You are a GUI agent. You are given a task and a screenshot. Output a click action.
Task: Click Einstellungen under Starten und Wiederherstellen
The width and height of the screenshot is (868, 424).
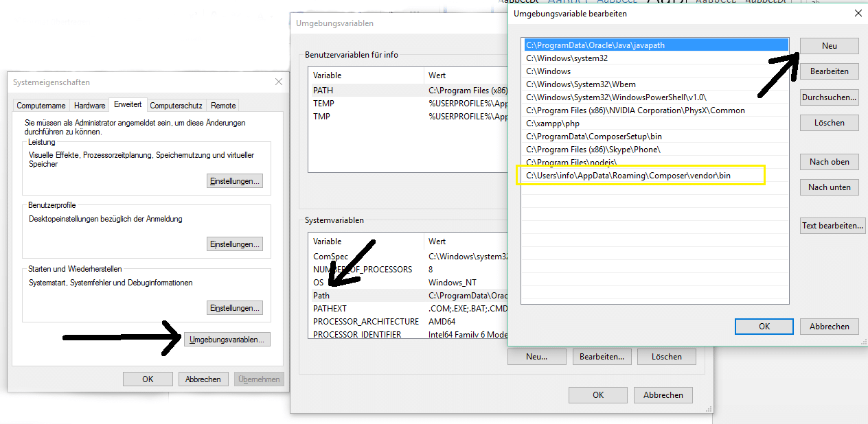coord(235,307)
